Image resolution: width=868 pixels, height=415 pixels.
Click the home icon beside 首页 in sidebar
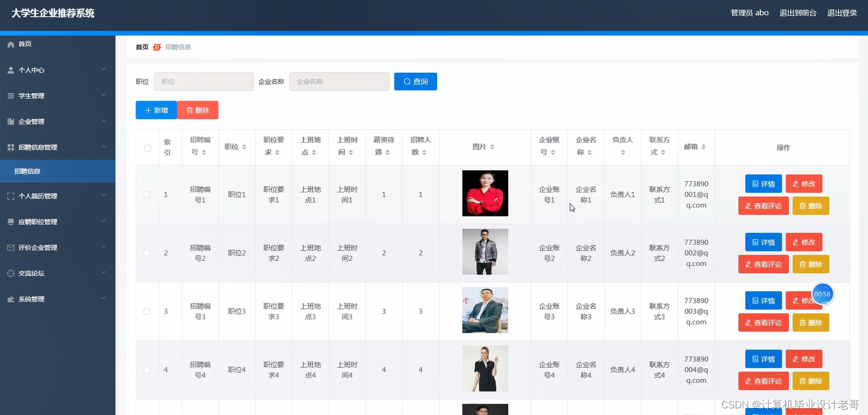10,44
